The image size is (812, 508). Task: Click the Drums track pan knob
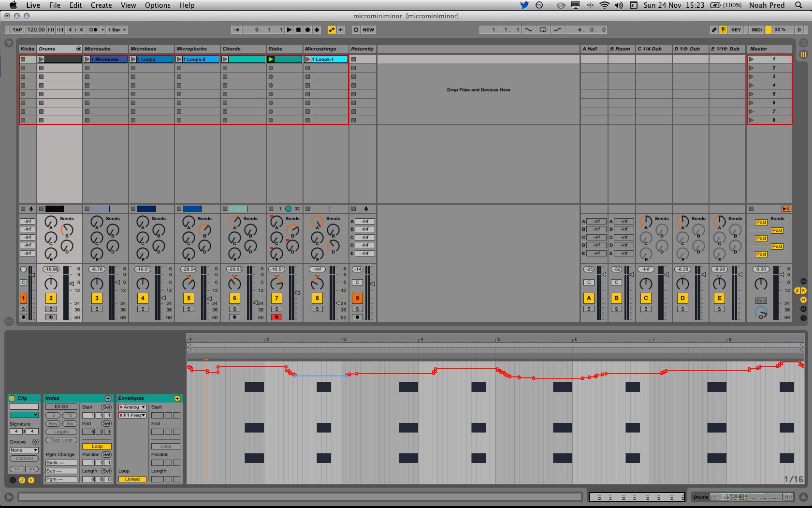[51, 284]
